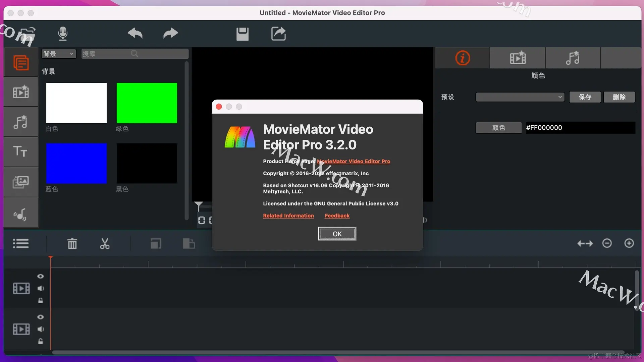
Task: Mute the first track speaker icon
Action: point(41,288)
